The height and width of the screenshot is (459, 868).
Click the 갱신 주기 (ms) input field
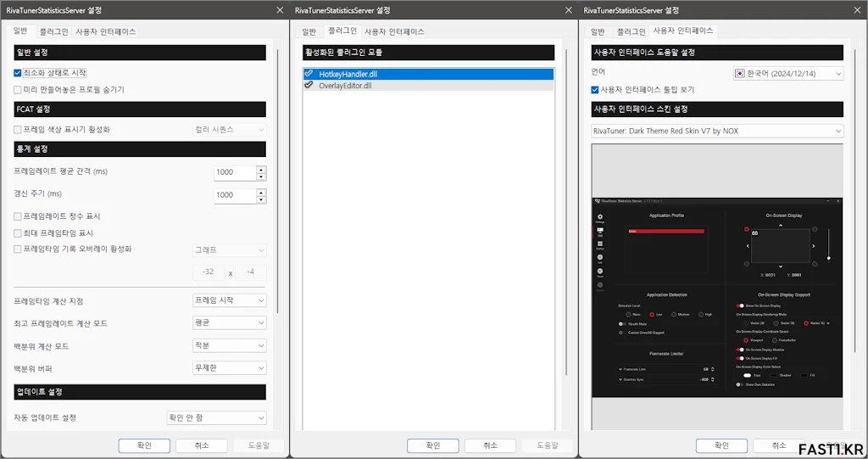click(x=236, y=195)
